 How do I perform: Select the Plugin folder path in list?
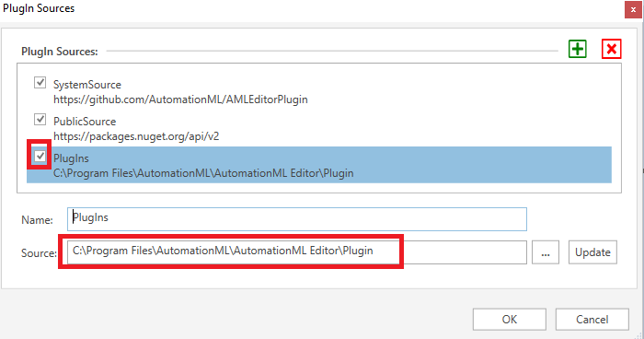click(x=203, y=173)
